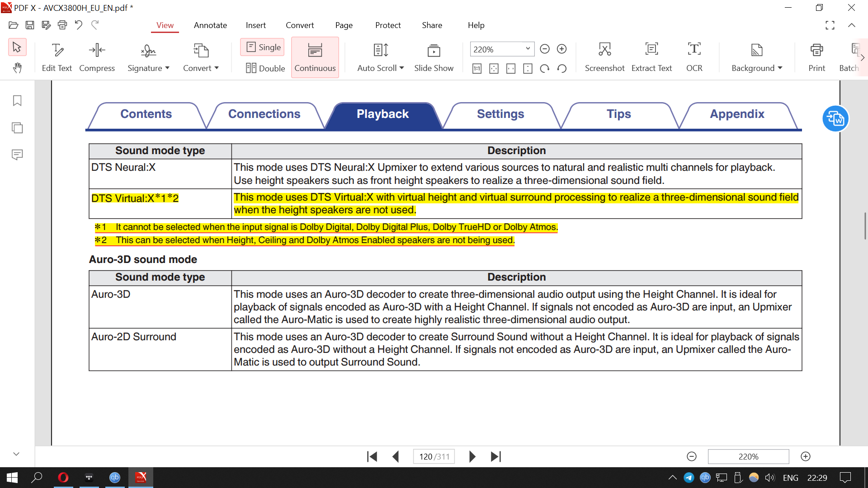Viewport: 868px width, 488px height.
Task: Jump to the first page
Action: pos(373,457)
